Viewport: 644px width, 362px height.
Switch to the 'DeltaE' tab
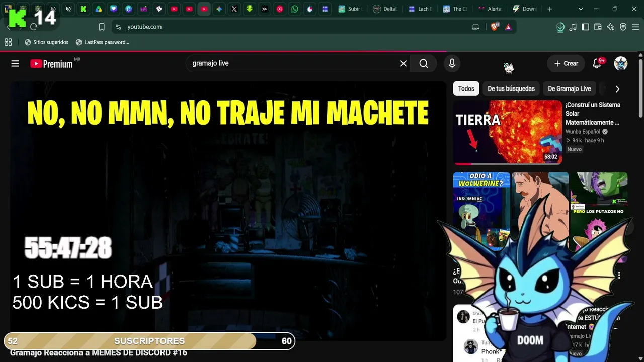(x=385, y=9)
